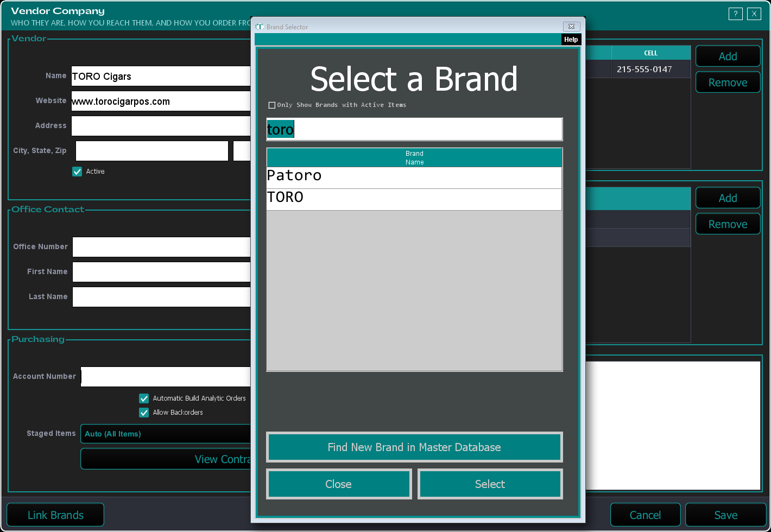771x532 pixels.
Task: Click the Account Number field
Action: click(x=166, y=377)
